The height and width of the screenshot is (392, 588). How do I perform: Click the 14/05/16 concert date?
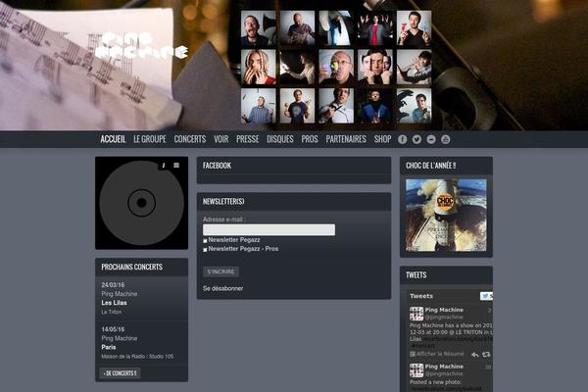[x=113, y=329]
